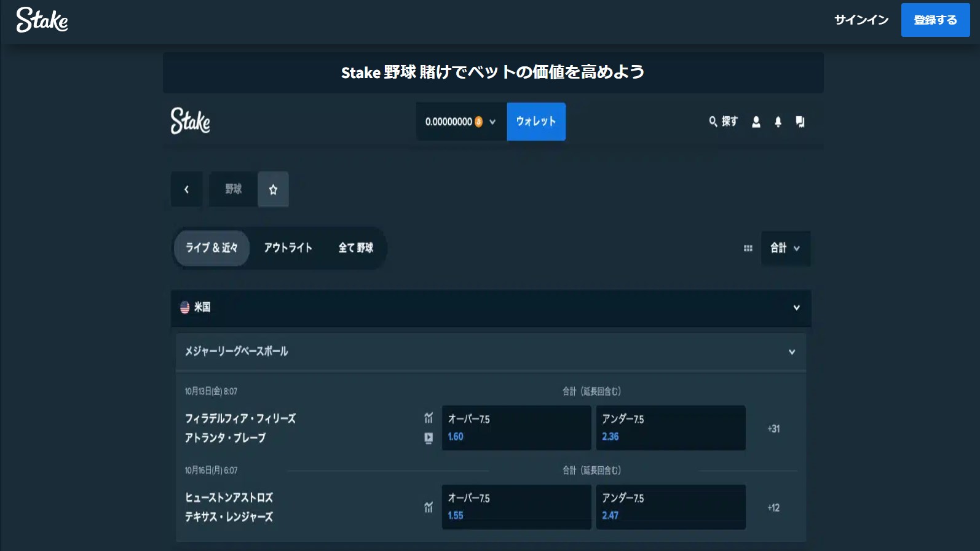Open ヒューストンアストロズ match

[229, 498]
